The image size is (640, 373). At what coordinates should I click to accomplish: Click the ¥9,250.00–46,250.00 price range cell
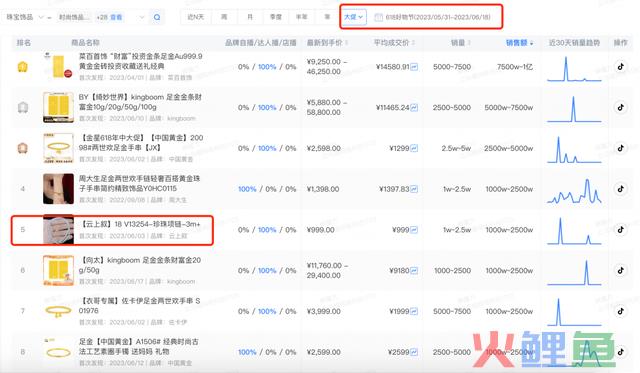point(327,67)
